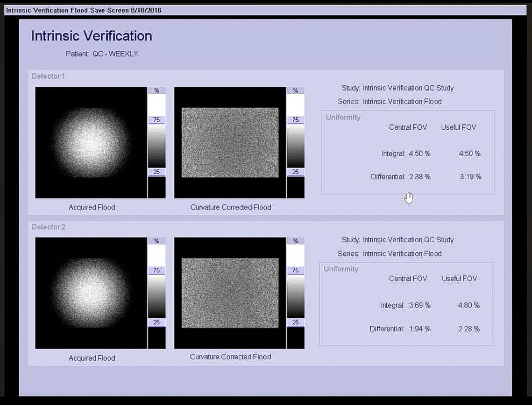Click the 25 marker on Detector 1 Curvature Corrected scale

[295, 172]
